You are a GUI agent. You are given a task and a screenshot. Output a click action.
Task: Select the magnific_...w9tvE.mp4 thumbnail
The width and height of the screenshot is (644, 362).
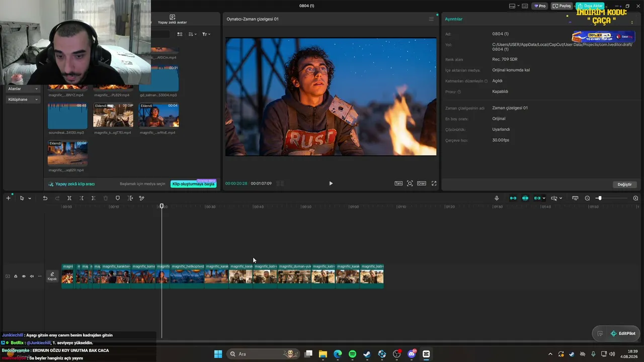(x=158, y=116)
